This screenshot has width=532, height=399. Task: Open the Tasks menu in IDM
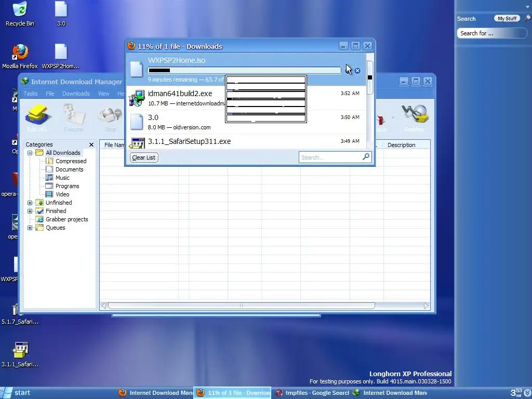click(31, 94)
